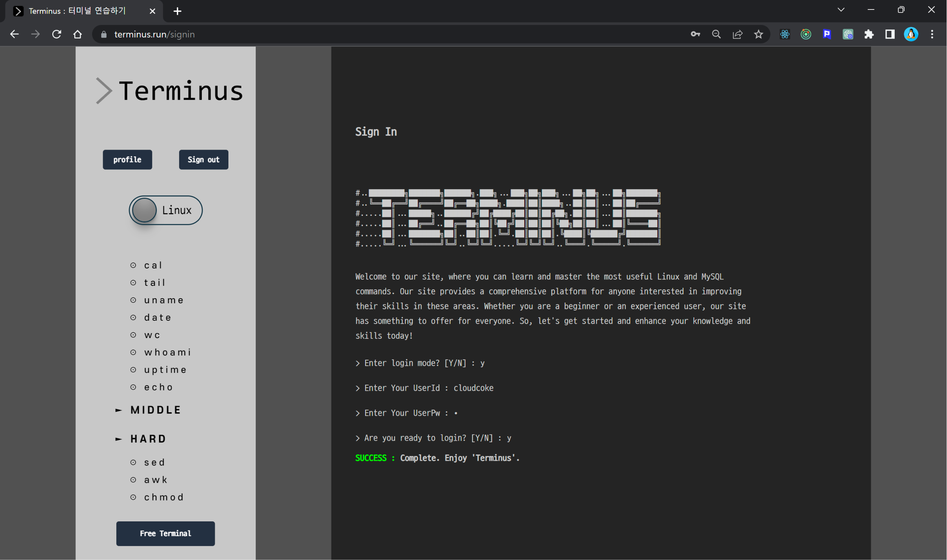Click the React DevTools extension icon
The width and height of the screenshot is (947, 560).
point(785,34)
